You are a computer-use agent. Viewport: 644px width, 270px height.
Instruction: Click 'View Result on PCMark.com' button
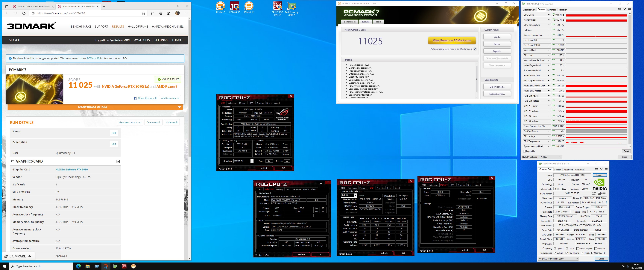pos(452,40)
